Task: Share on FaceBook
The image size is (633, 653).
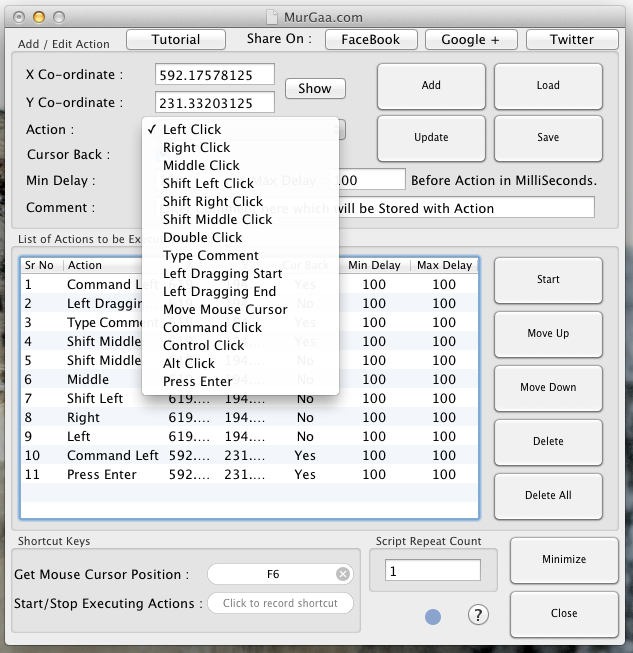Action: tap(371, 40)
